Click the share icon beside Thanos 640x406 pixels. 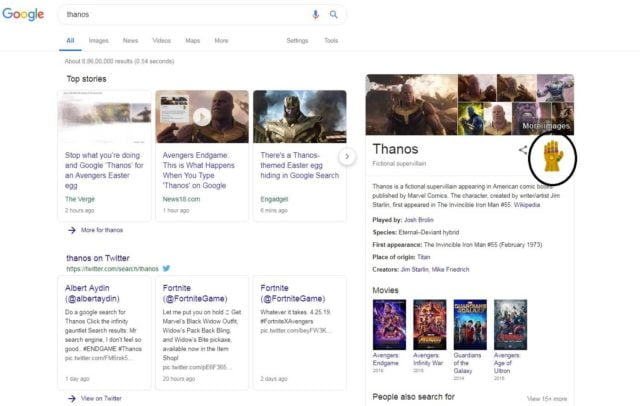pyautogui.click(x=523, y=150)
